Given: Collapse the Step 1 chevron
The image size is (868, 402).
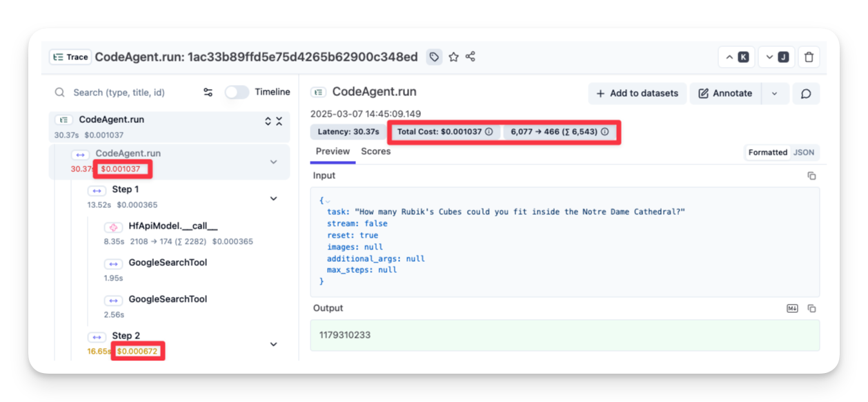Looking at the screenshot, I should point(273,198).
